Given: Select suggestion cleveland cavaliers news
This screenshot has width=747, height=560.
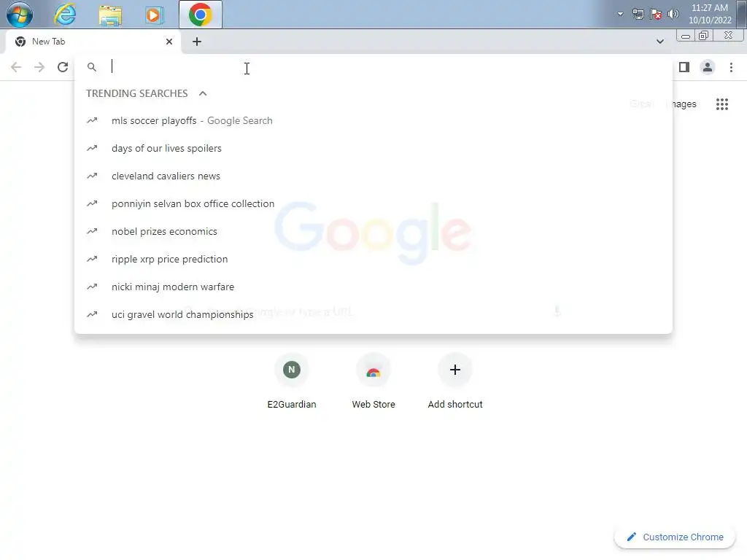Looking at the screenshot, I should coord(373,176).
